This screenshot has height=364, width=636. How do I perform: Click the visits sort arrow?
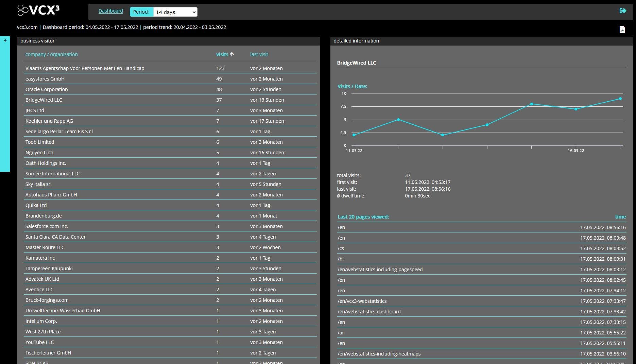coord(232,54)
